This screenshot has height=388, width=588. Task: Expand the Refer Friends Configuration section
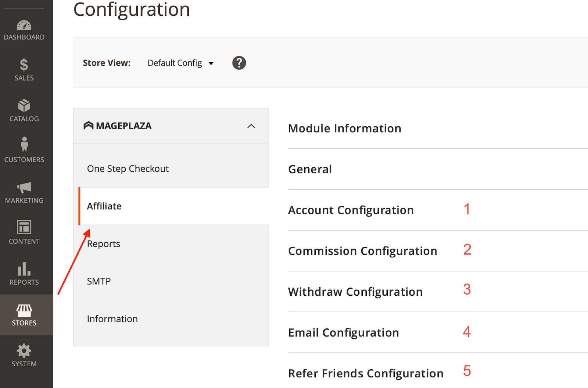coord(366,373)
